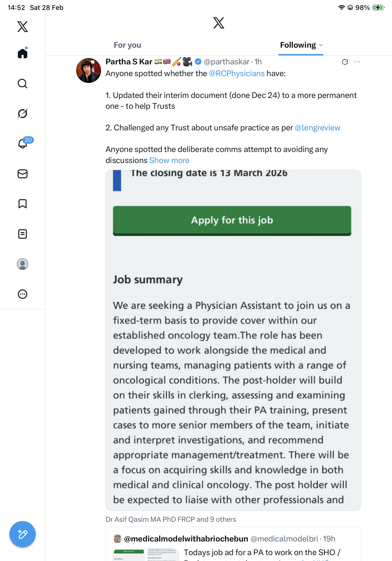Click the Grok icon on Partha's post
Image resolution: width=392 pixels, height=561 pixels.
pos(345,62)
